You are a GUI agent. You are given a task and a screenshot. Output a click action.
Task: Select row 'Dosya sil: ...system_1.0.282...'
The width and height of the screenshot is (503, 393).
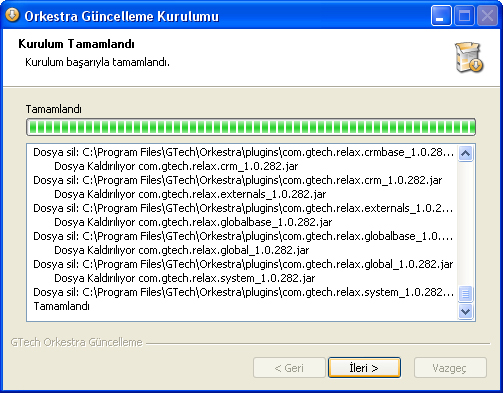pyautogui.click(x=243, y=292)
